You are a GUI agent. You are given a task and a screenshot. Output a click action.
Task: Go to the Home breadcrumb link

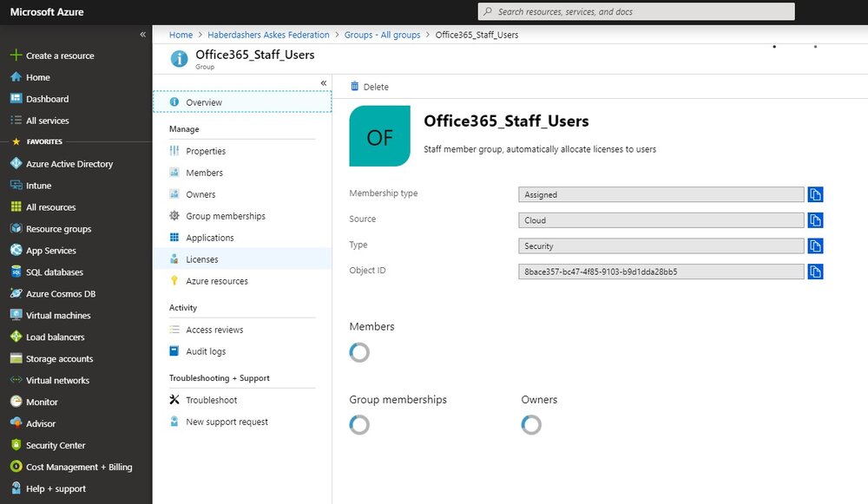(x=181, y=35)
